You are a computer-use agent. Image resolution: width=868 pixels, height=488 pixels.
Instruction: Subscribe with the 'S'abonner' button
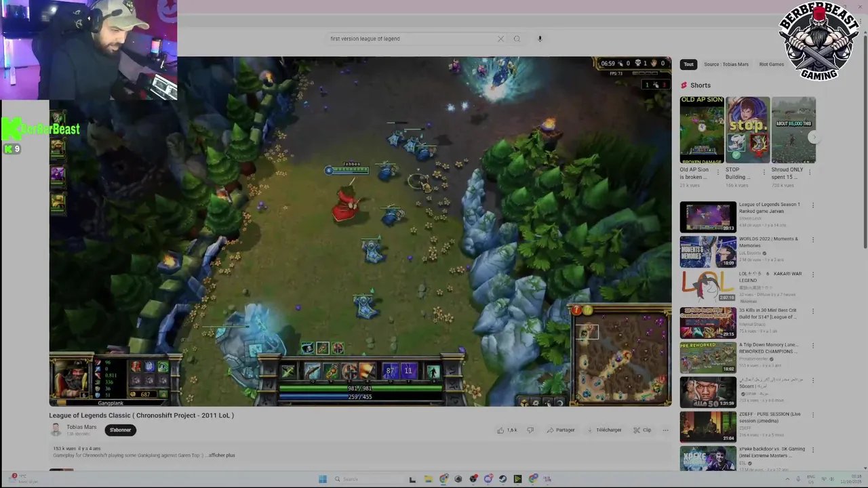[121, 430]
